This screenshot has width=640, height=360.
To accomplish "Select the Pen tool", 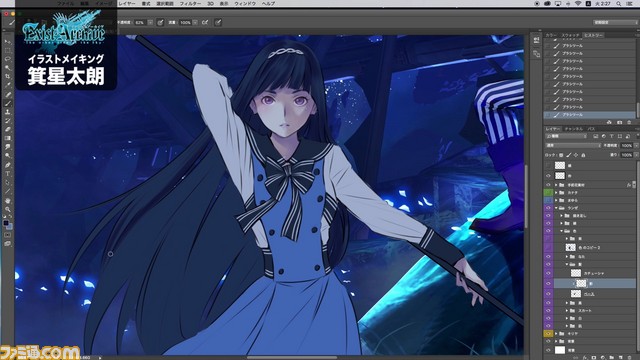I will [x=7, y=165].
